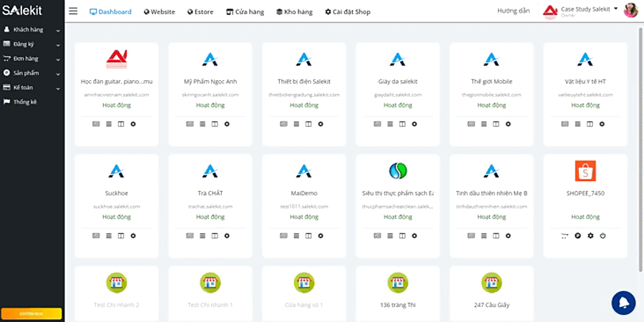
Task: Click the gear icon on Mỹ Phẩm Ngọc Anh card
Action: pyautogui.click(x=227, y=124)
